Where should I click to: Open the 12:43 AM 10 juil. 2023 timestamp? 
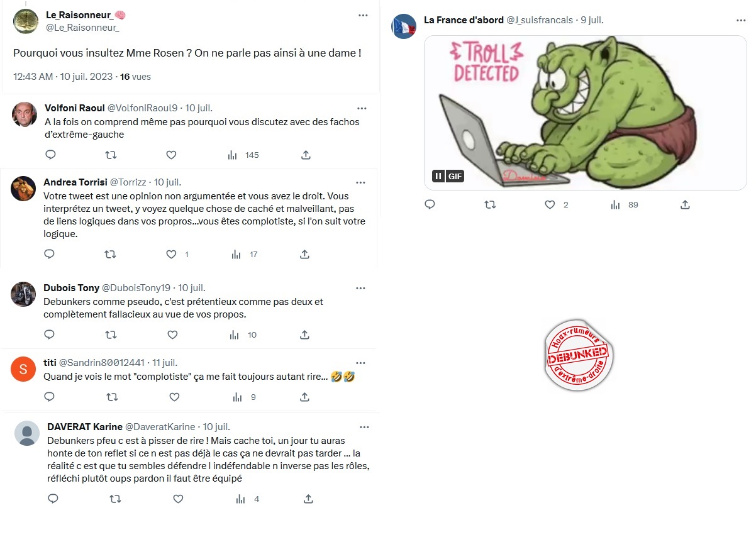[x=63, y=77]
